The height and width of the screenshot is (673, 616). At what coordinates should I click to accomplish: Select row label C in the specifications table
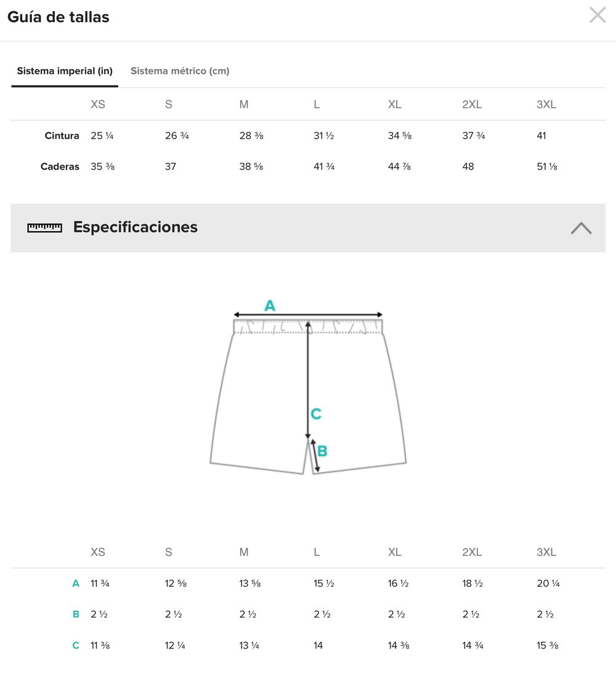(76, 646)
